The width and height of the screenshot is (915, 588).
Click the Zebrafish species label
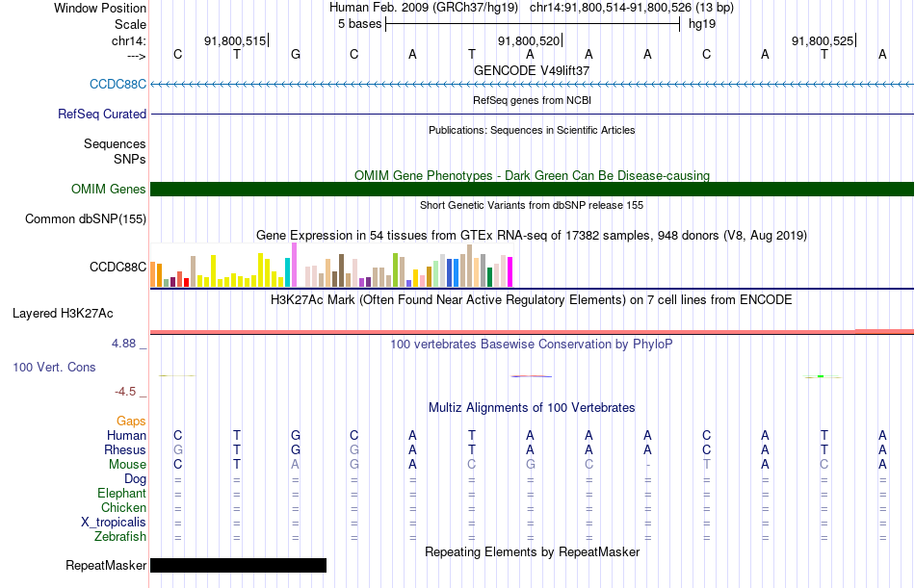tap(120, 537)
